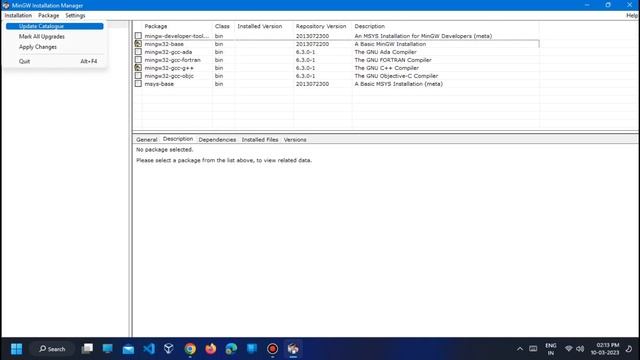Switch to the Installed Files tab
The height and width of the screenshot is (360, 640).
point(260,140)
